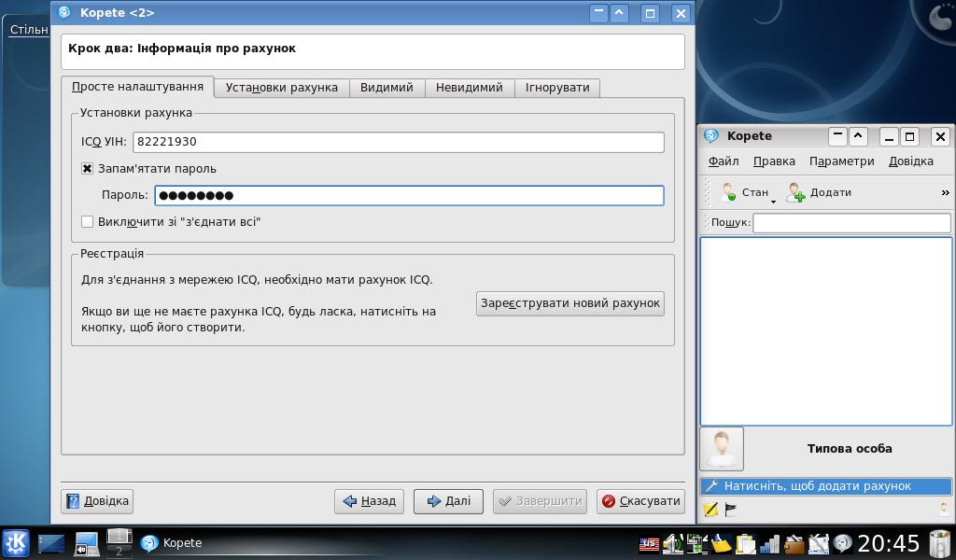This screenshot has width=956, height=560.
Task: Click the speaker volume tray icon
Action: coord(673,543)
